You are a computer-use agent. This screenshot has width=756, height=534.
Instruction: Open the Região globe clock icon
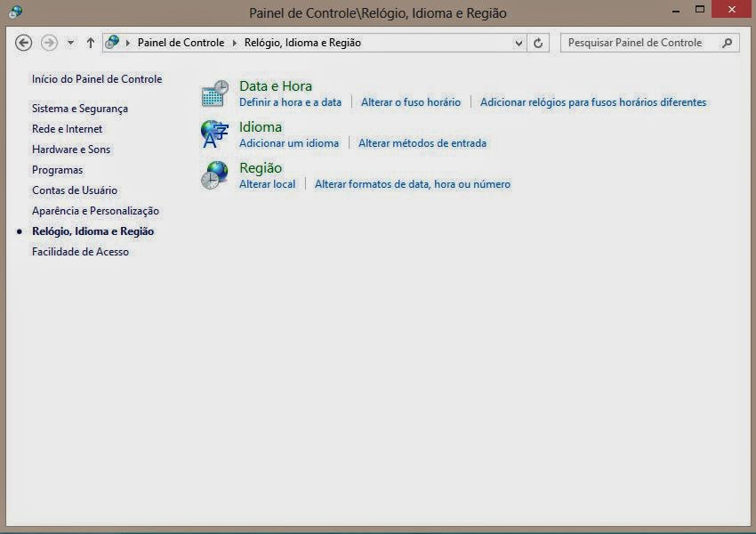pyautogui.click(x=214, y=175)
